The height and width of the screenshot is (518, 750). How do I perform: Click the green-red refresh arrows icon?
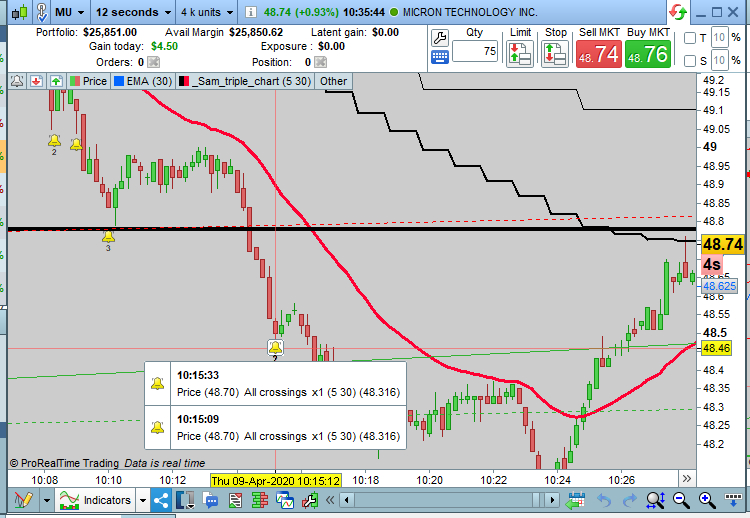pyautogui.click(x=678, y=12)
